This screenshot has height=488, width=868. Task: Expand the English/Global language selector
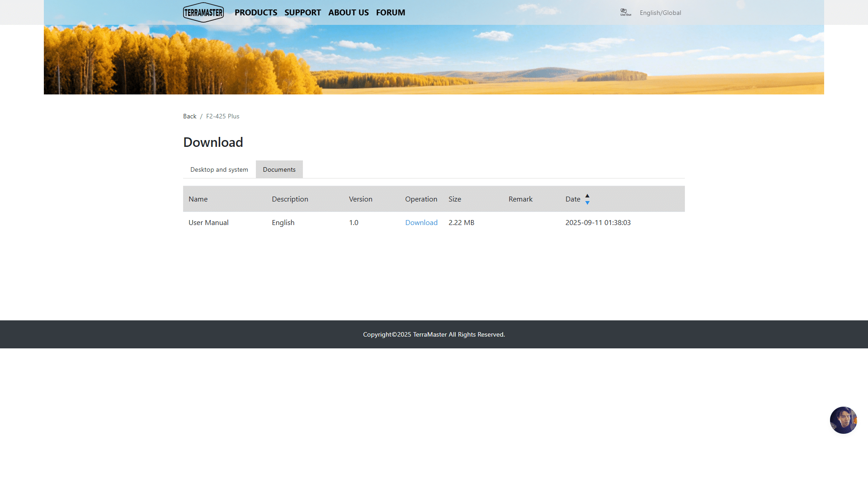pos(660,13)
